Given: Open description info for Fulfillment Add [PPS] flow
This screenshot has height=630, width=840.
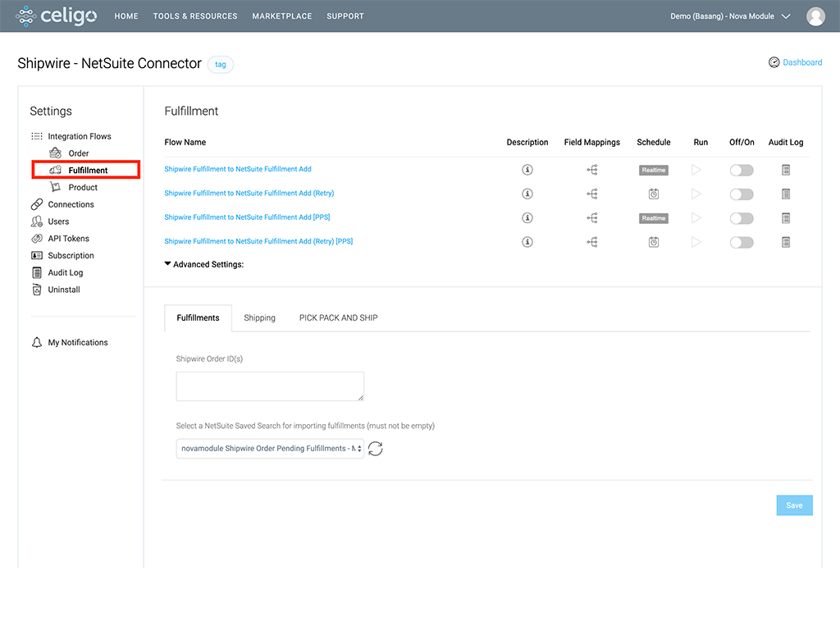Looking at the screenshot, I should [x=527, y=218].
